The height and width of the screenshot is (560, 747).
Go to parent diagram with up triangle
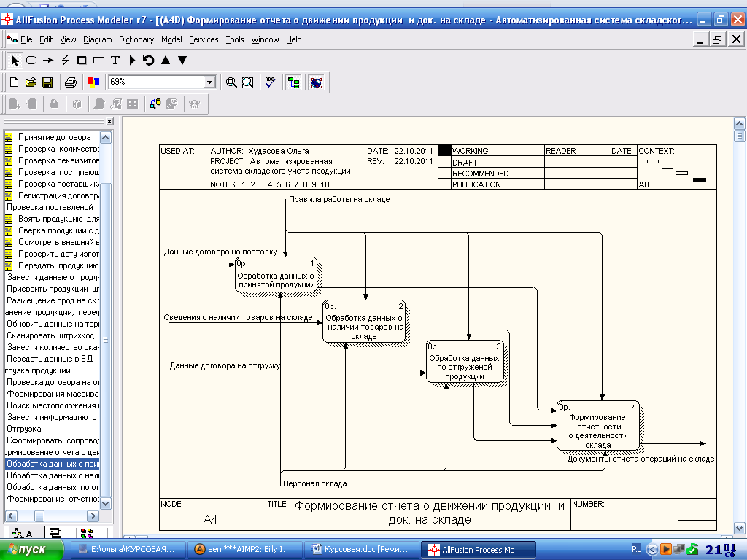pyautogui.click(x=166, y=61)
